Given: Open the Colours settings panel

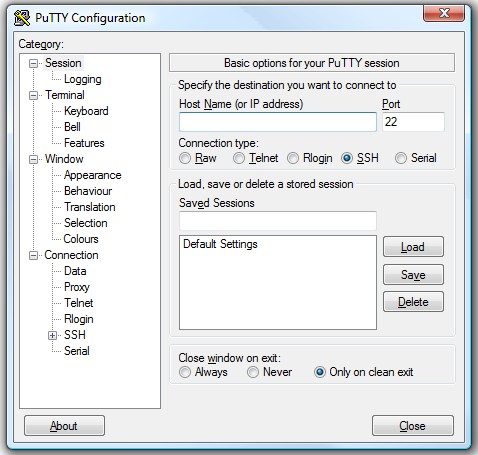Looking at the screenshot, I should (81, 239).
